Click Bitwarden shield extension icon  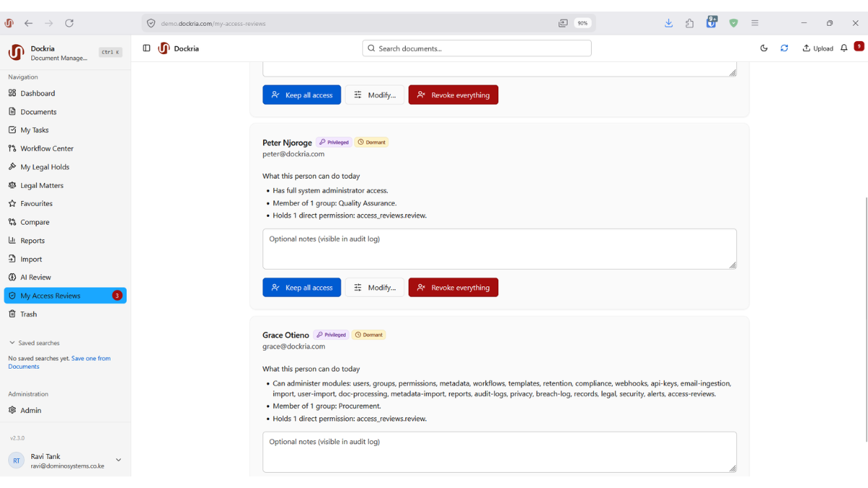point(712,22)
